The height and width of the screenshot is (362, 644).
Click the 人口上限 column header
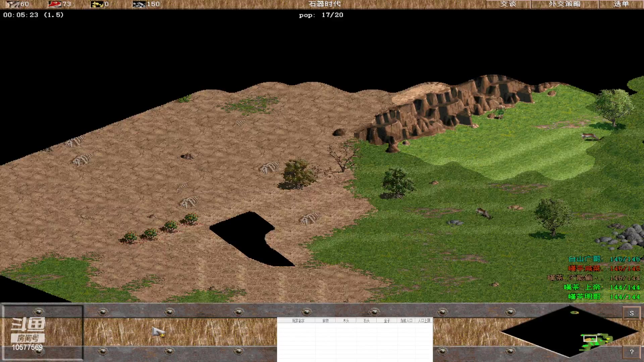point(424,321)
